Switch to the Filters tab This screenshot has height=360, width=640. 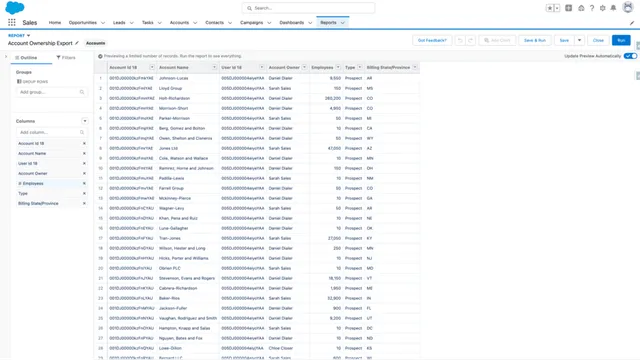tap(66, 58)
